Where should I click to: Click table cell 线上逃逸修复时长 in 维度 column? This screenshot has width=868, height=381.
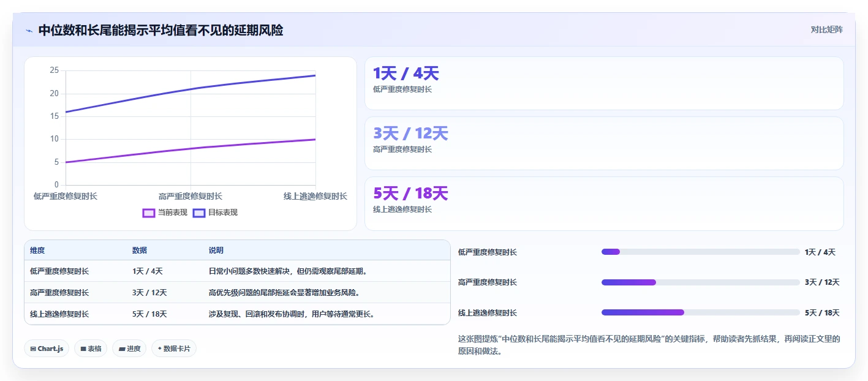(59, 314)
